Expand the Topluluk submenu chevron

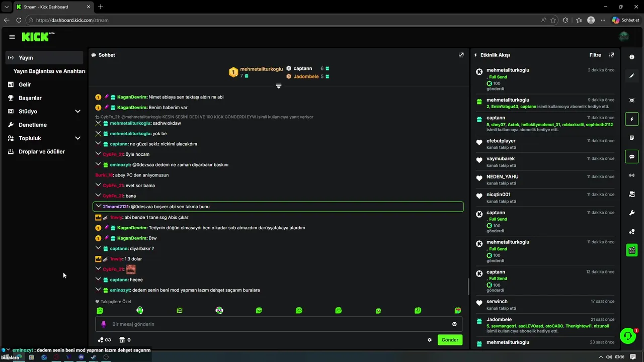(77, 138)
